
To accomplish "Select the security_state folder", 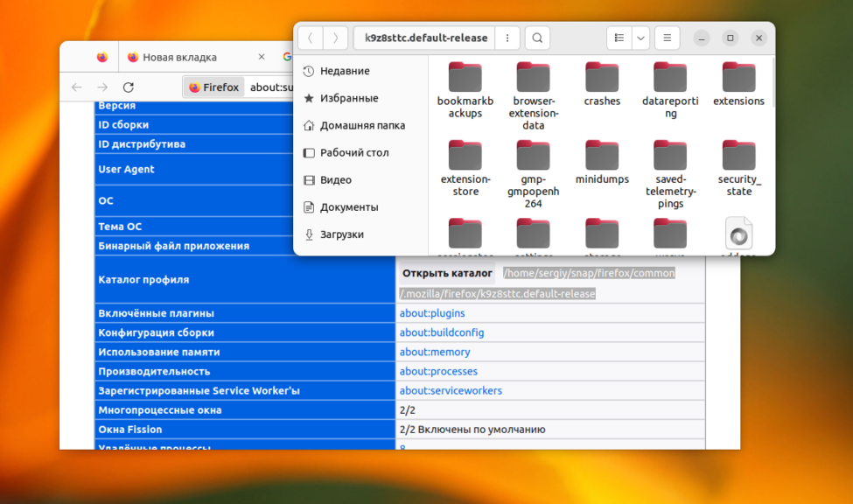I will point(738,169).
